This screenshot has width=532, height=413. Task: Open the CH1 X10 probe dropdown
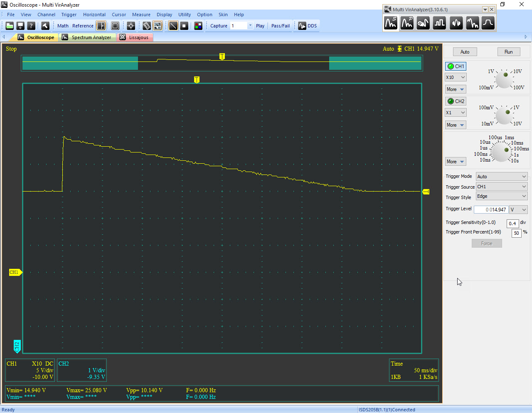[x=456, y=77]
